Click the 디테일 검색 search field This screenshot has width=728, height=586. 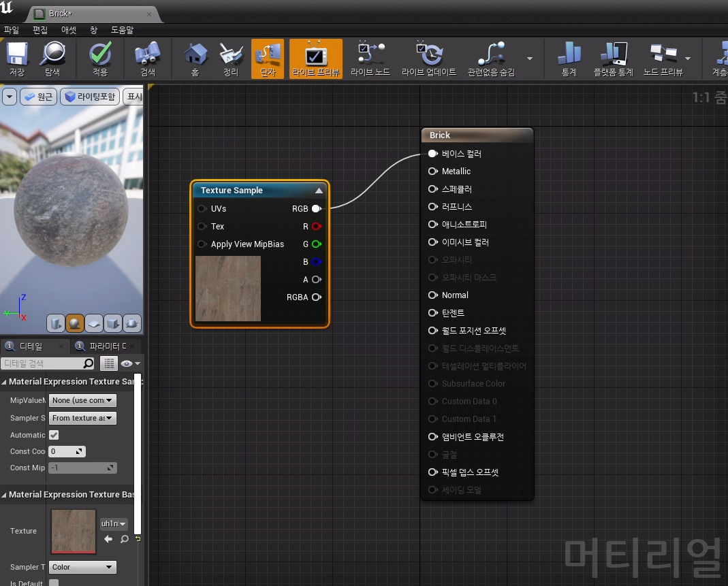pos(48,363)
